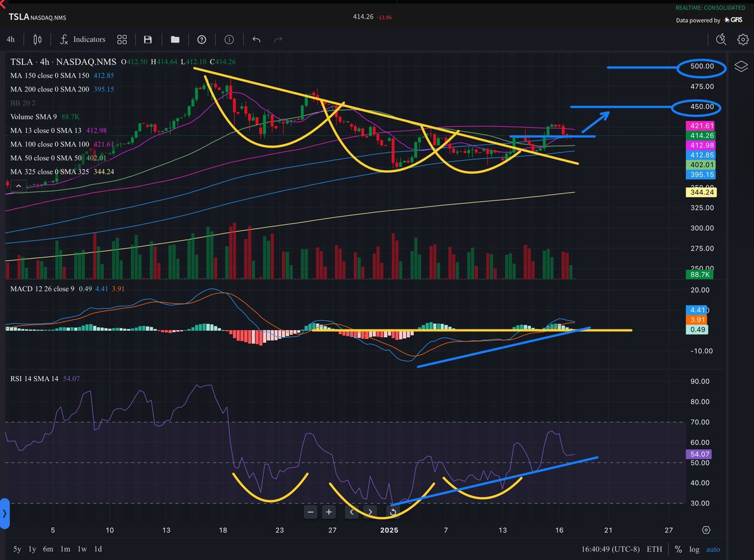Shift chart left with the left arrow
Image resolution: width=754 pixels, height=560 pixels.
pos(352,512)
